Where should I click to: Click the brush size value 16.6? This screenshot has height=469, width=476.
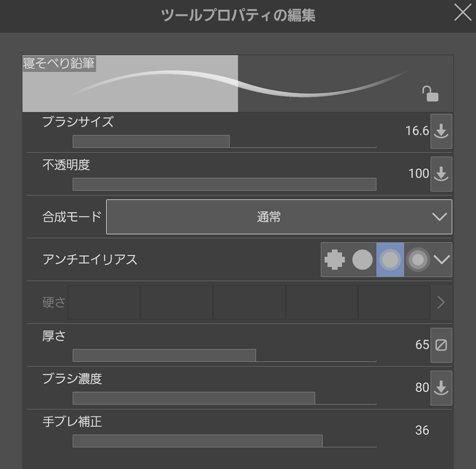click(417, 131)
